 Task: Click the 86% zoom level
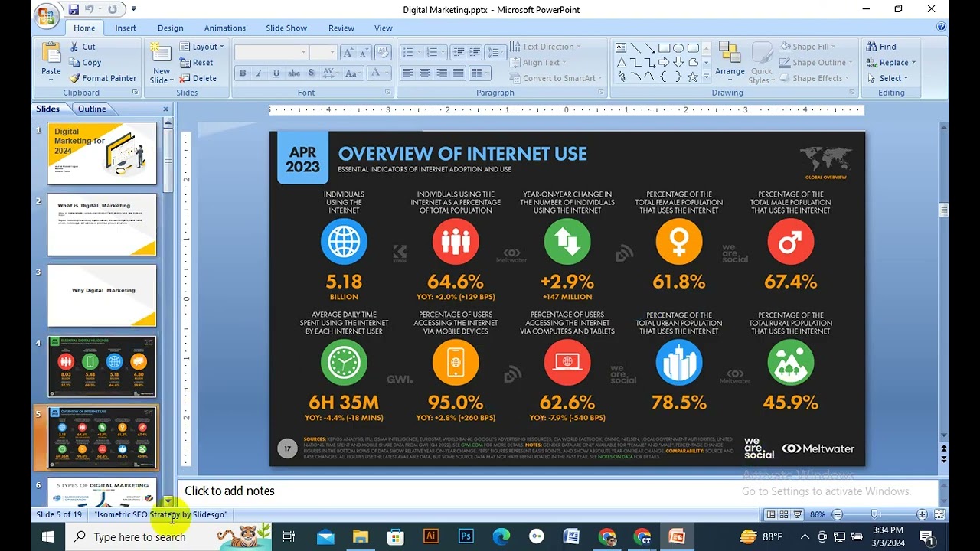pos(818,514)
